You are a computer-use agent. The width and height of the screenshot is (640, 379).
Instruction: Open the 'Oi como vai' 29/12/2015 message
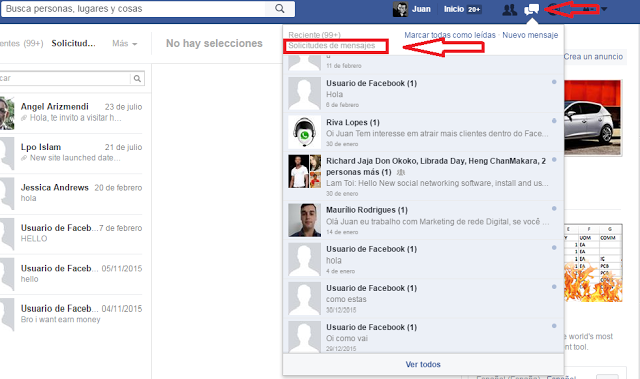tap(423, 336)
